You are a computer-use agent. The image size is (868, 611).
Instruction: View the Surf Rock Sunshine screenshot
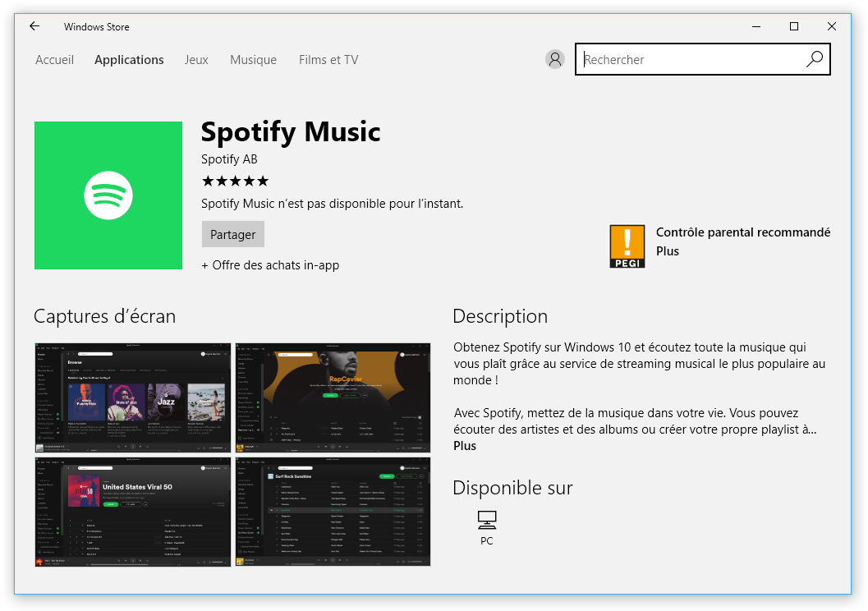[x=333, y=512]
